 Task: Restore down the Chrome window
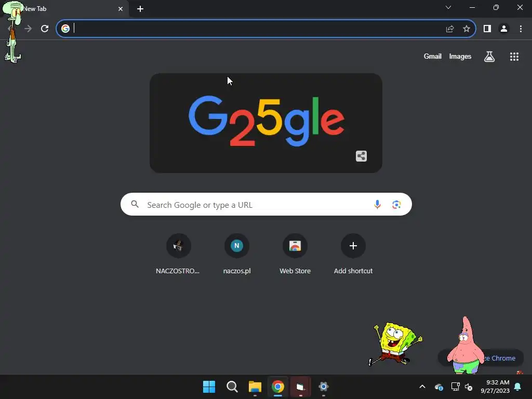(x=496, y=7)
